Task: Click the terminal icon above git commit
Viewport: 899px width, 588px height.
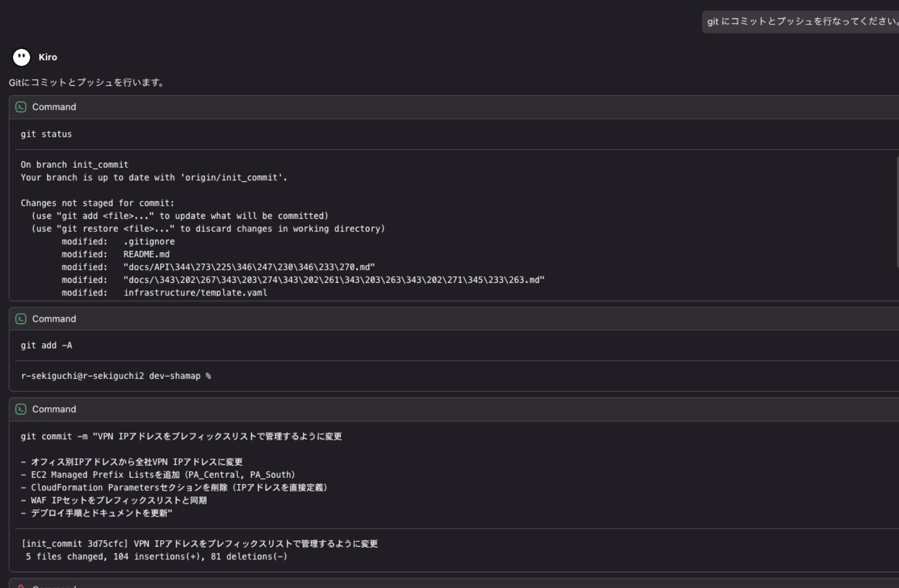Action: [x=21, y=409]
